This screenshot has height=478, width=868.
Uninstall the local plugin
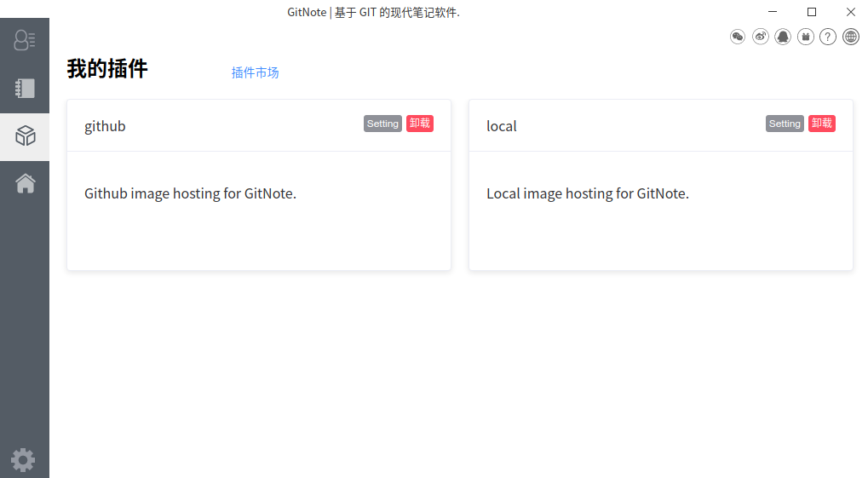821,124
